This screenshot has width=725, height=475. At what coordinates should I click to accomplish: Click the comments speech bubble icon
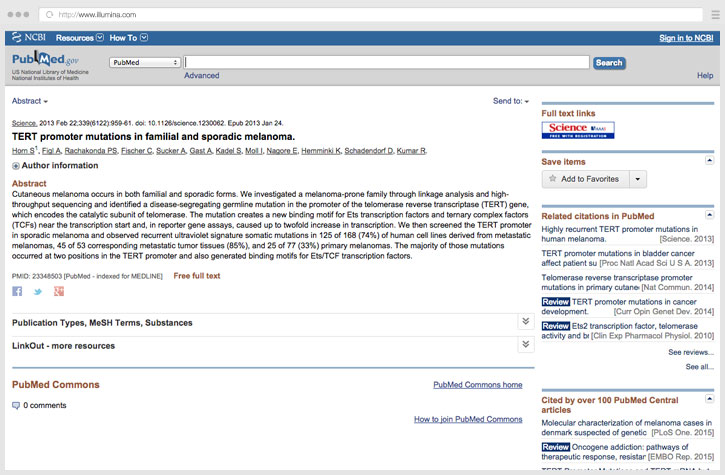16,405
